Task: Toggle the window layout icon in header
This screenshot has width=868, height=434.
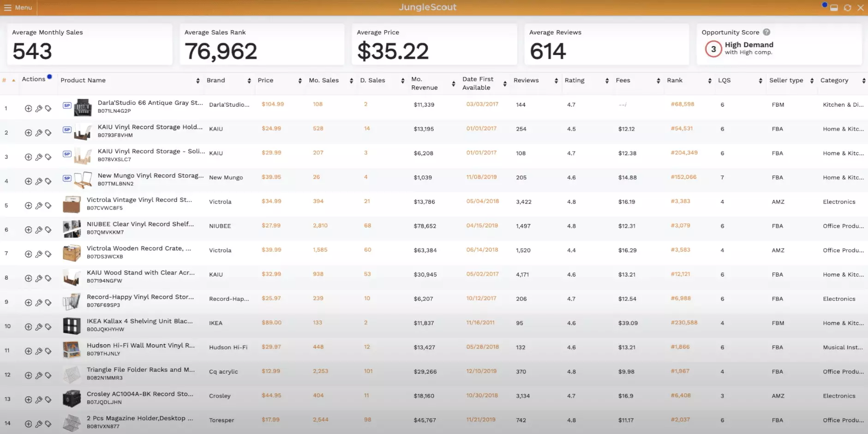Action: pyautogui.click(x=834, y=8)
